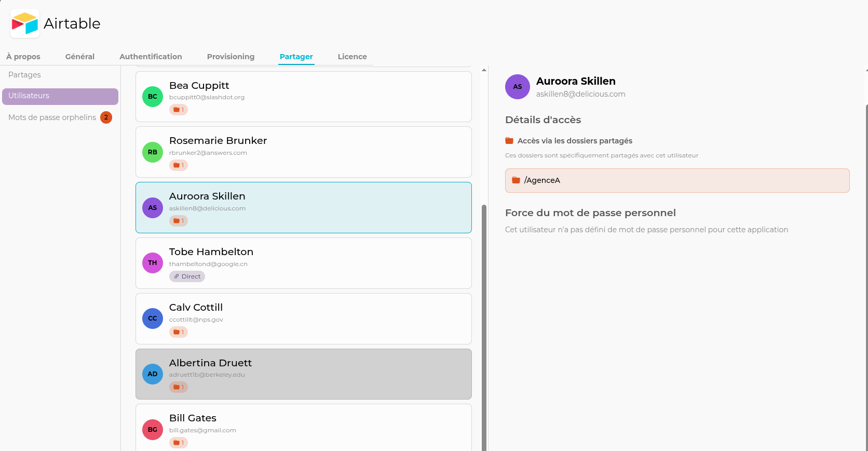This screenshot has height=451, width=868.
Task: Open Mots de passe orphelins section
Action: pyautogui.click(x=52, y=117)
